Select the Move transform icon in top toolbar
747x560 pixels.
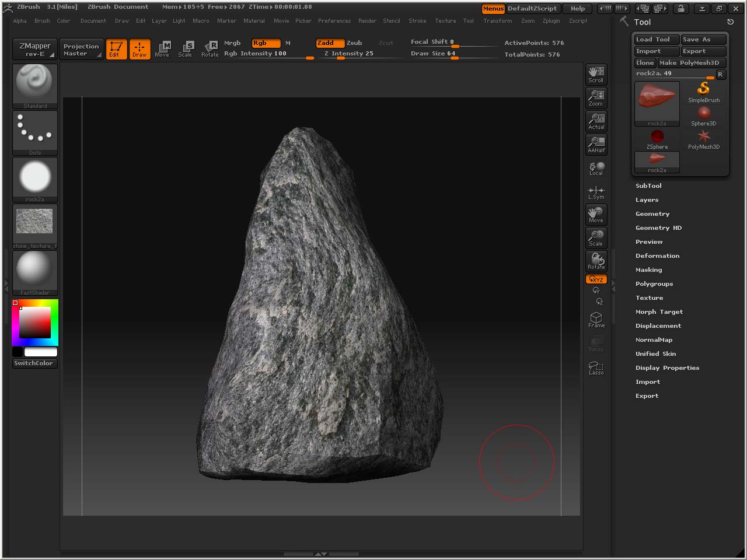tap(162, 49)
